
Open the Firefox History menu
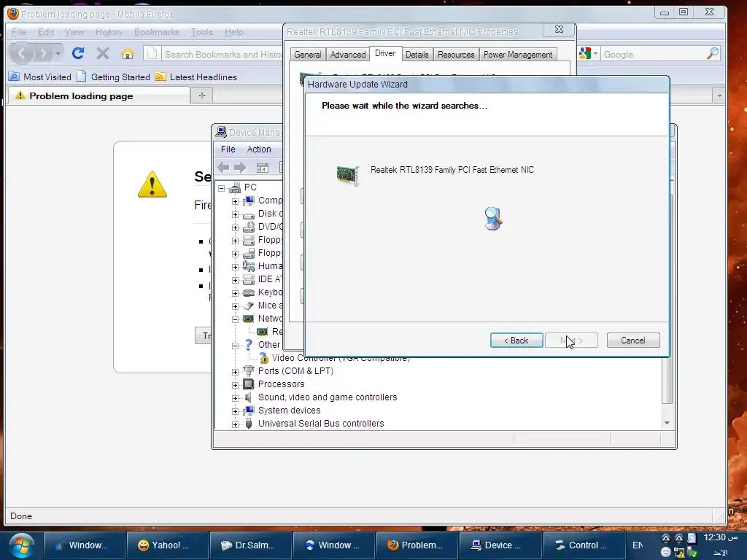[x=109, y=32]
